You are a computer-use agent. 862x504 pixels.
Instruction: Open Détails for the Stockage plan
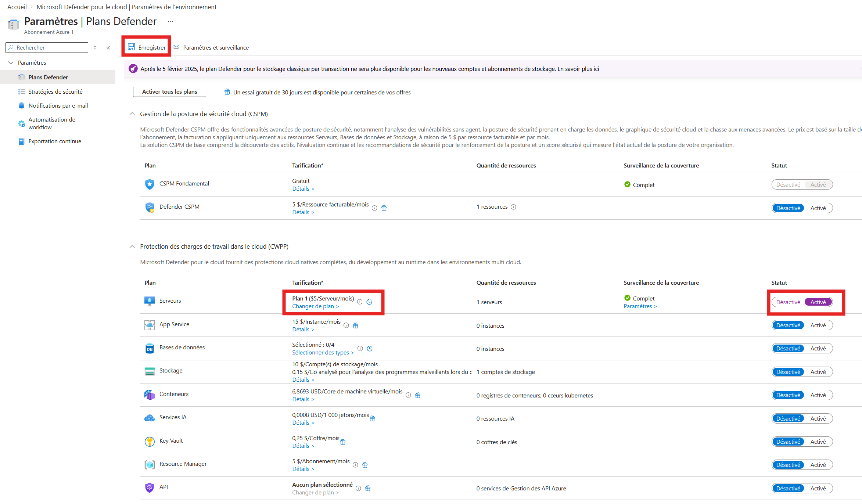pos(303,379)
